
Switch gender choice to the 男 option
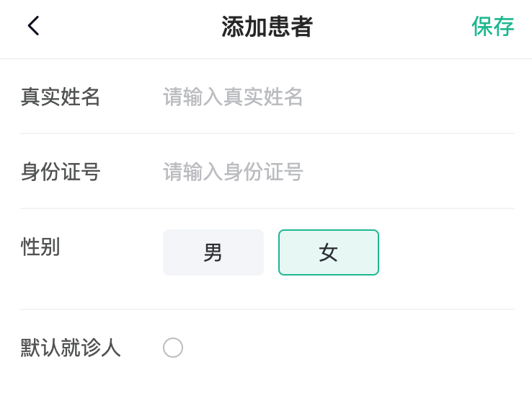pyautogui.click(x=213, y=252)
